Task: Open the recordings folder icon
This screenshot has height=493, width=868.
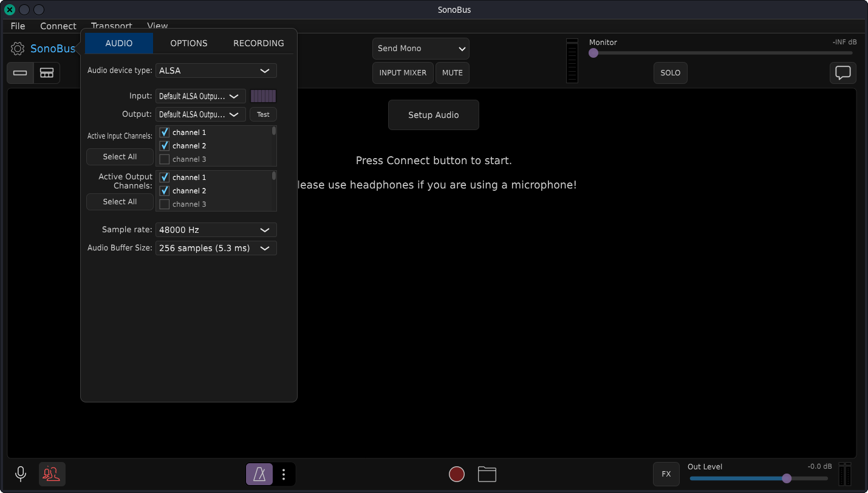Action: 487,474
